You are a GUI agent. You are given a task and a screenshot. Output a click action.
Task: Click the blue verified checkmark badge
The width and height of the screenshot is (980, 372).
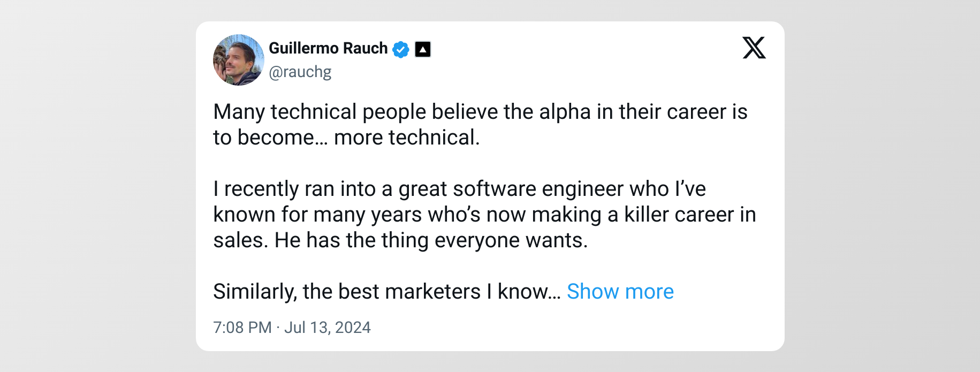pyautogui.click(x=400, y=49)
